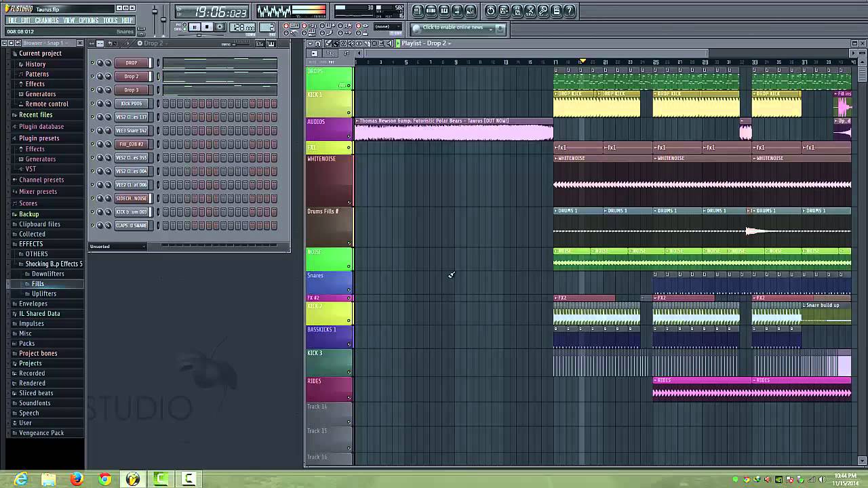868x488 pixels.
Task: Toggle mute LED for Drop 3 channel
Action: coord(92,90)
